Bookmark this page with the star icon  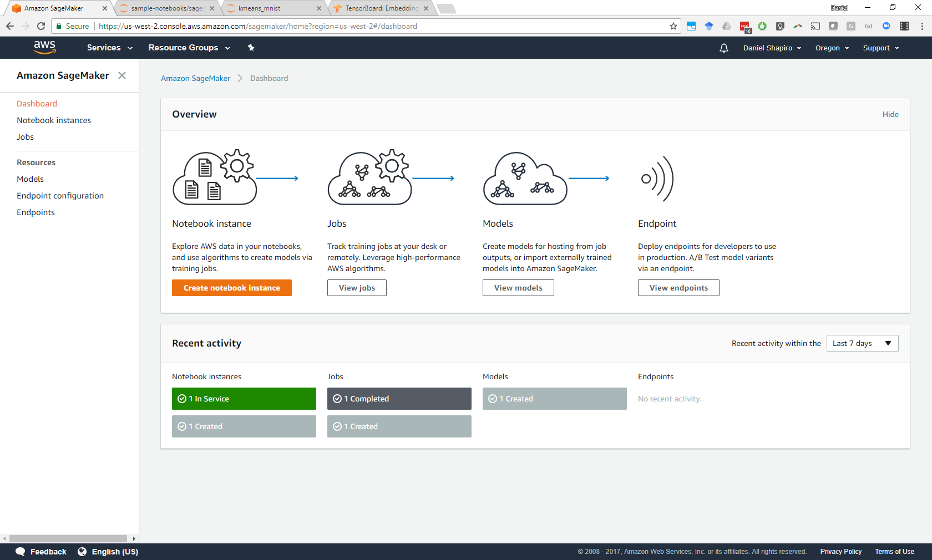(x=673, y=26)
